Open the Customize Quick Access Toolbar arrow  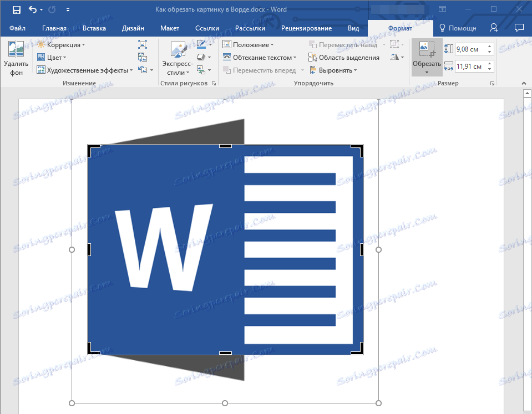tap(68, 10)
